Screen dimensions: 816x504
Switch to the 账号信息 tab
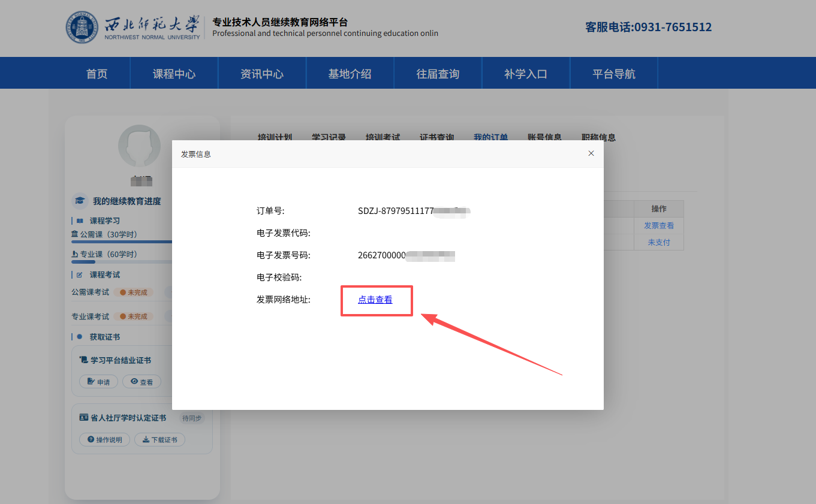(x=544, y=137)
